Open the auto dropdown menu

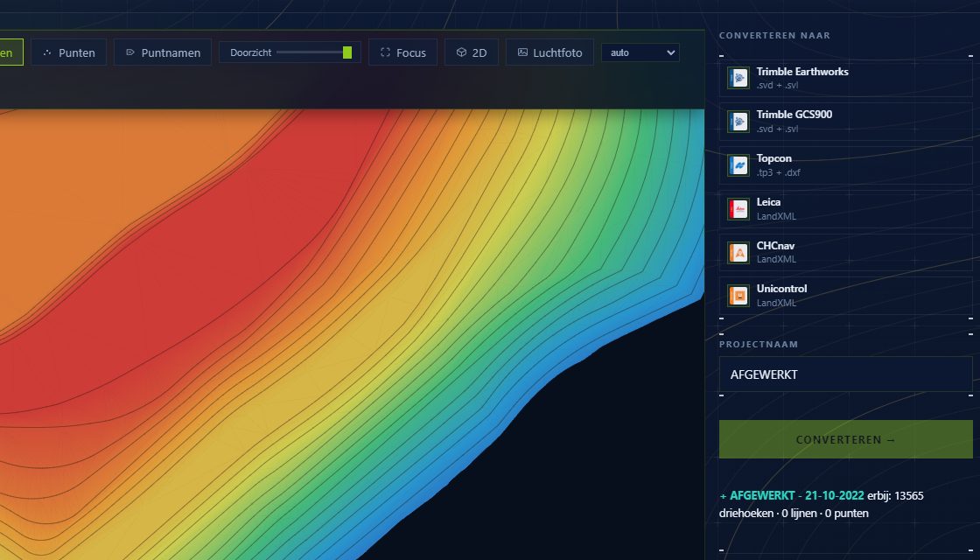(640, 52)
